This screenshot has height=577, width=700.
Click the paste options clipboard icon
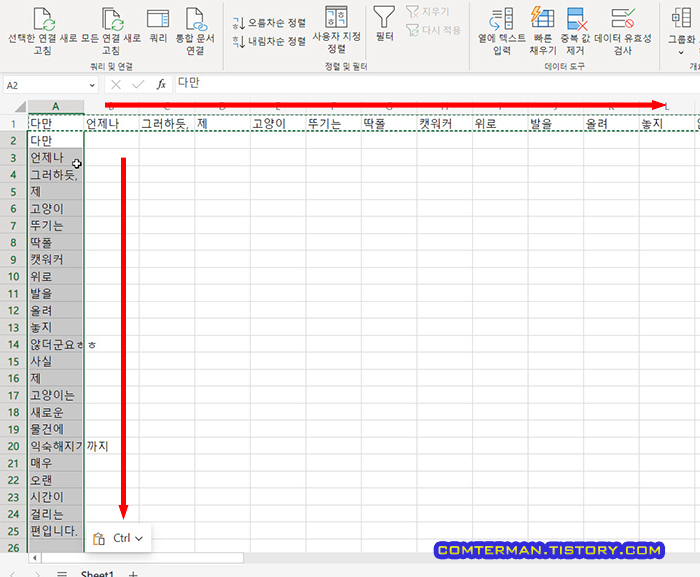click(99, 539)
